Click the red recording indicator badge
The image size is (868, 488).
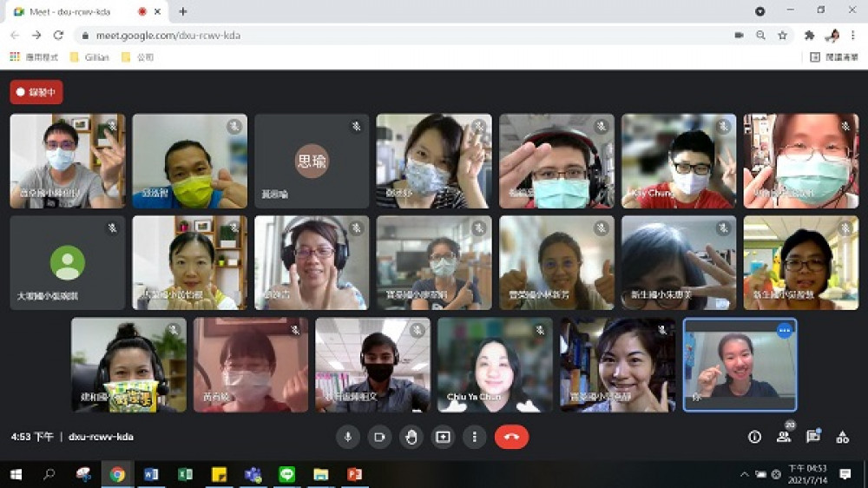(x=36, y=92)
